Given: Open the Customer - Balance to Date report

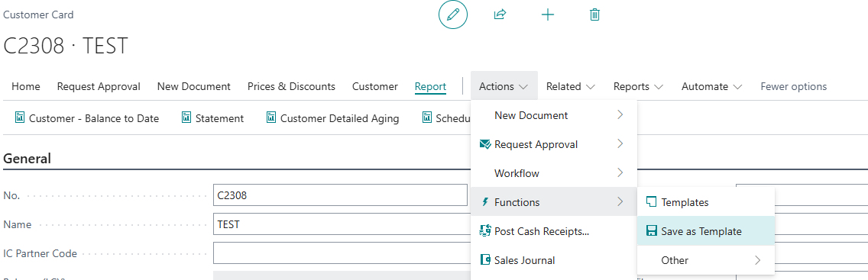Looking at the screenshot, I should (x=87, y=118).
